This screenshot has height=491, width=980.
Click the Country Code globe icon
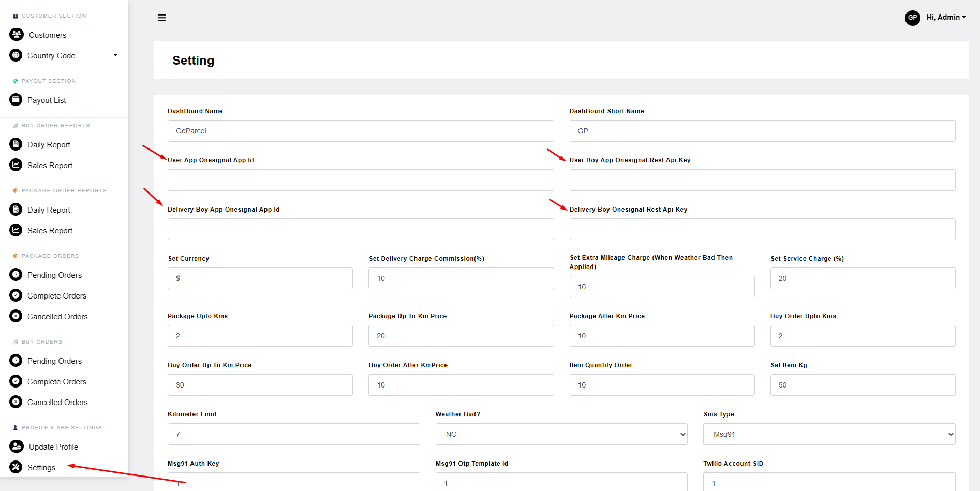(16, 55)
